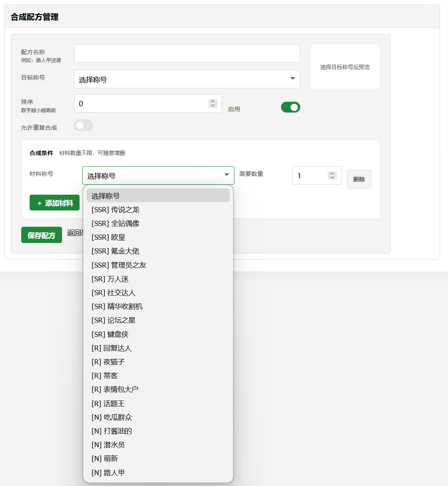Choose option [SR] 万人迷
This screenshot has width=448, height=486.
point(158,279)
